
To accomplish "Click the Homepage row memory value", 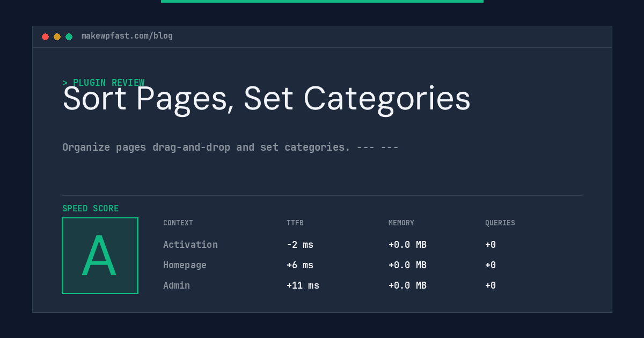I will (x=407, y=265).
